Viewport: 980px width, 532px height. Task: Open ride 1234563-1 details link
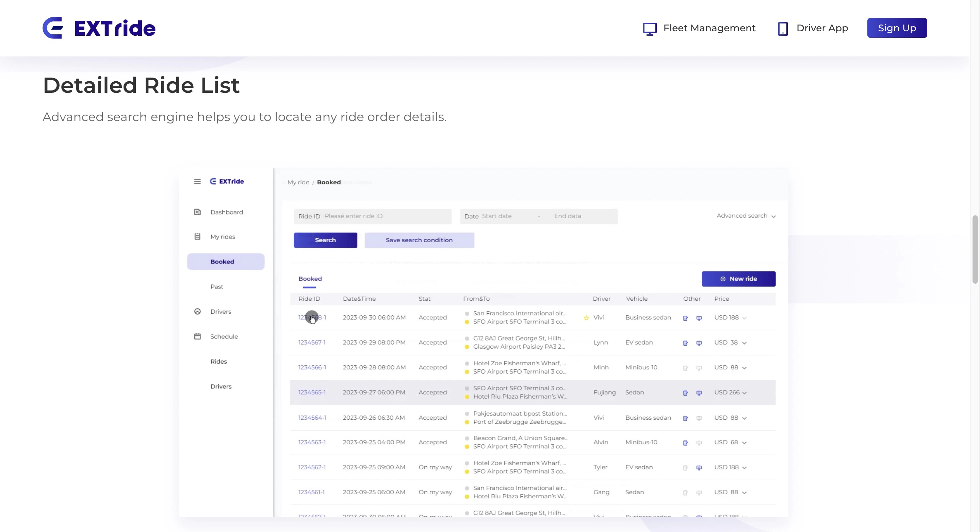point(312,442)
